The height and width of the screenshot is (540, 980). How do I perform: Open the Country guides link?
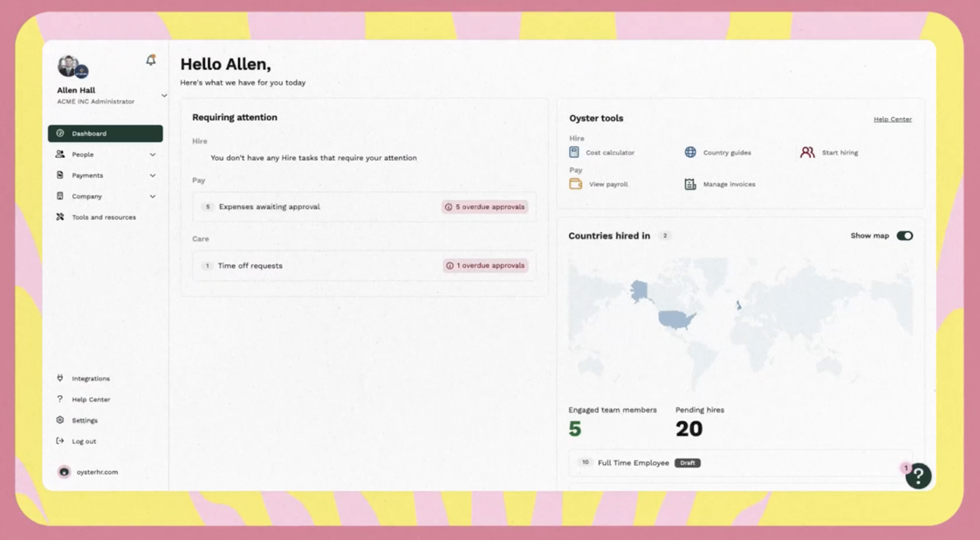727,153
